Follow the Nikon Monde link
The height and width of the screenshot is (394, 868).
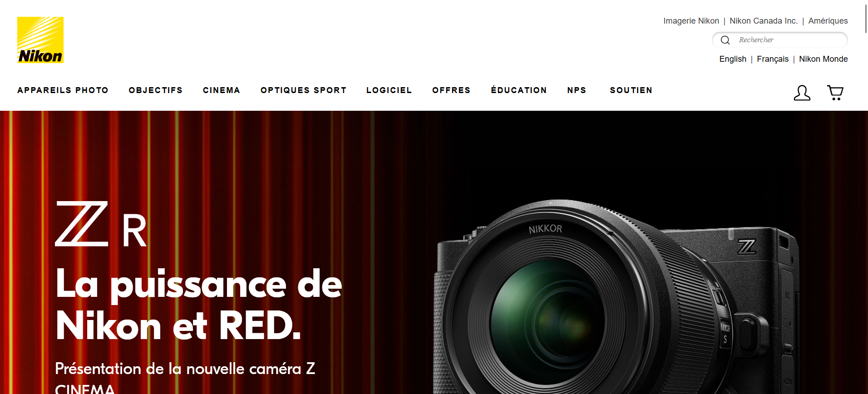(823, 59)
